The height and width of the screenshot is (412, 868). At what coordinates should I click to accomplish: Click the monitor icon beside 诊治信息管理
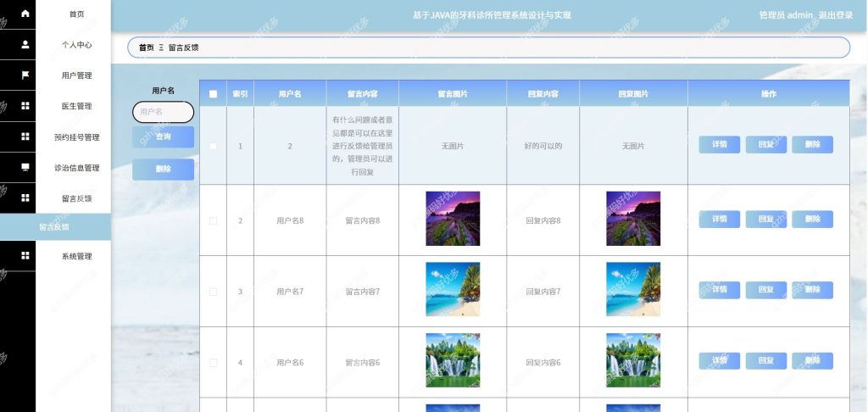click(x=25, y=167)
